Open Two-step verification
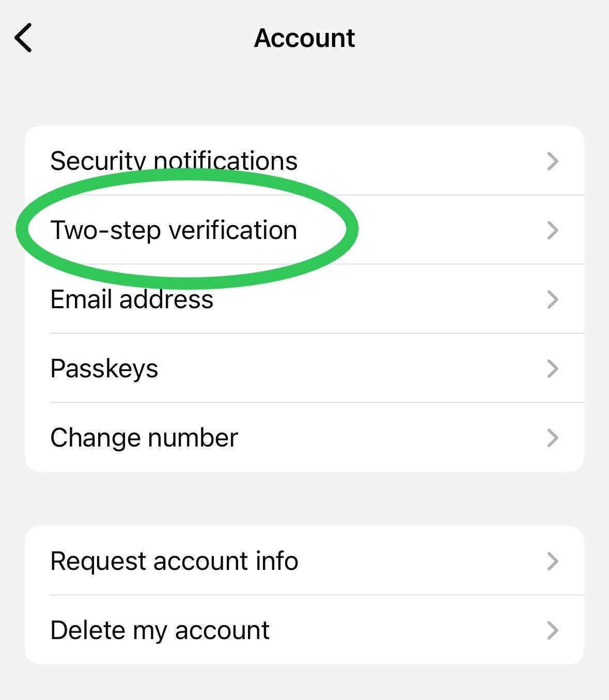The width and height of the screenshot is (609, 700). click(174, 230)
